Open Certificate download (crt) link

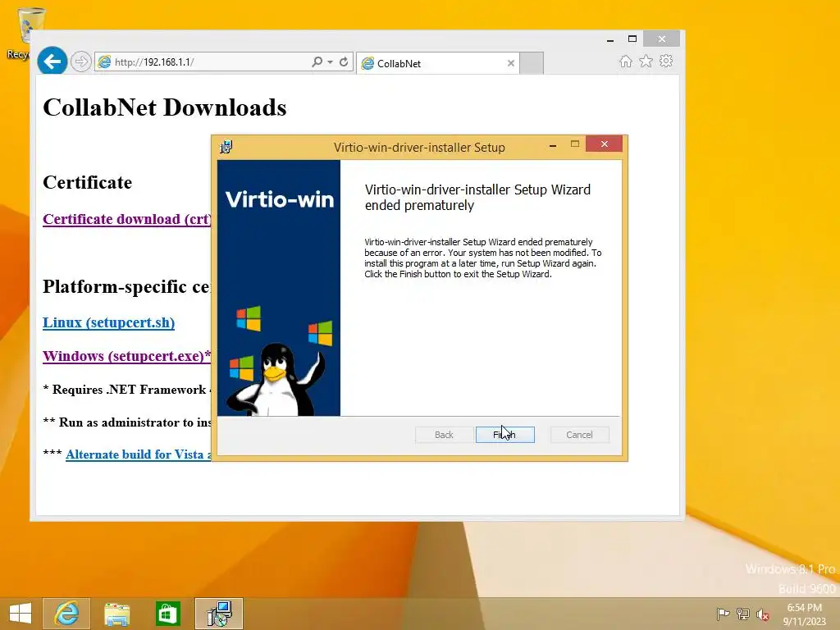[x=127, y=219]
